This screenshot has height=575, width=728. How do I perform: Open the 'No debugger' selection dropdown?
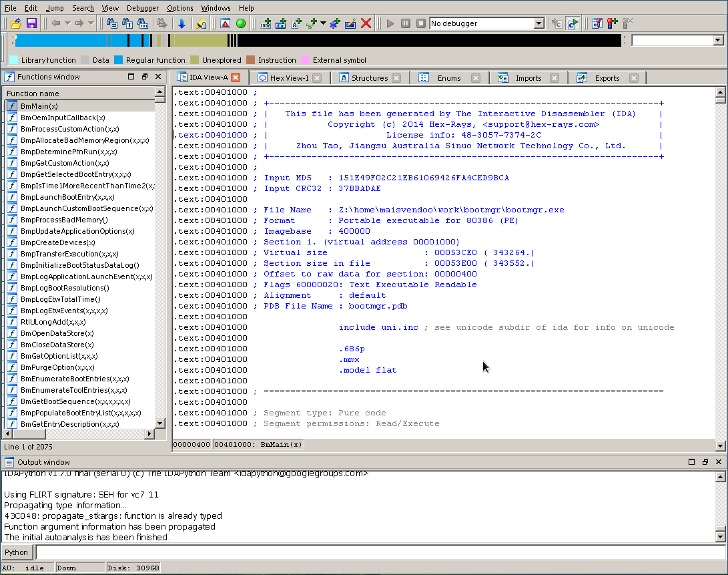tap(539, 23)
